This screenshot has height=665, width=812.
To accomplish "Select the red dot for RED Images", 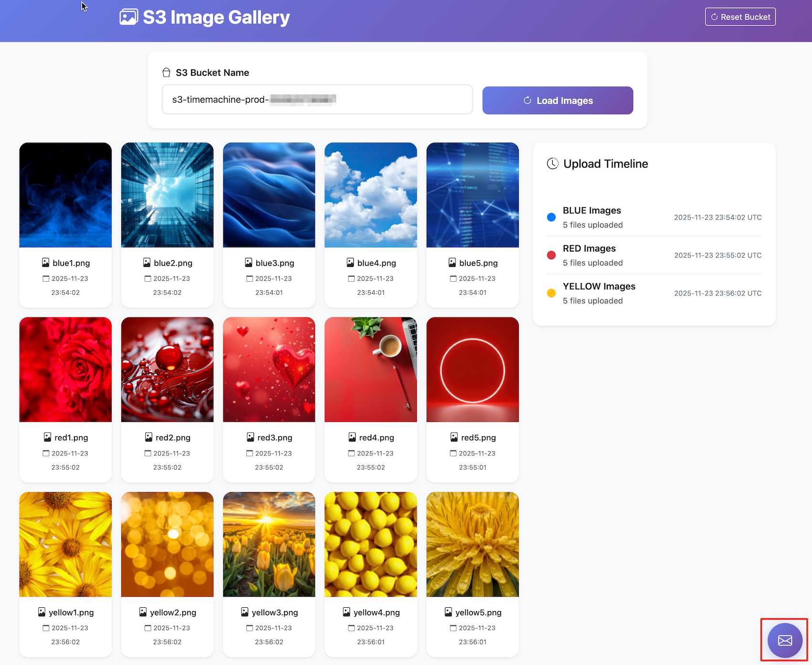I will [551, 255].
